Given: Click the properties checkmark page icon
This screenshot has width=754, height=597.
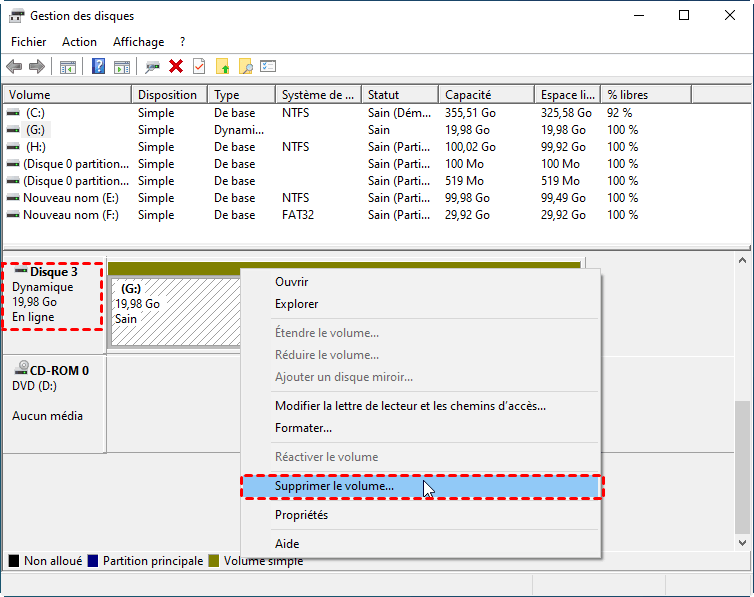Looking at the screenshot, I should [x=199, y=67].
